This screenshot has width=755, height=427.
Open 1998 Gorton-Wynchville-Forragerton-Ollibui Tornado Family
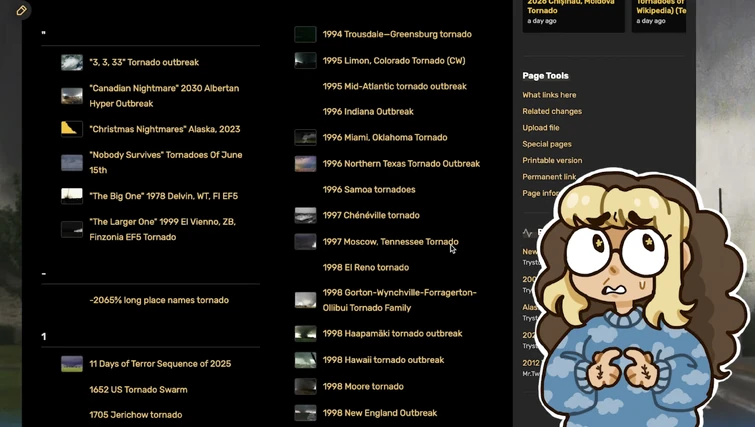point(399,300)
